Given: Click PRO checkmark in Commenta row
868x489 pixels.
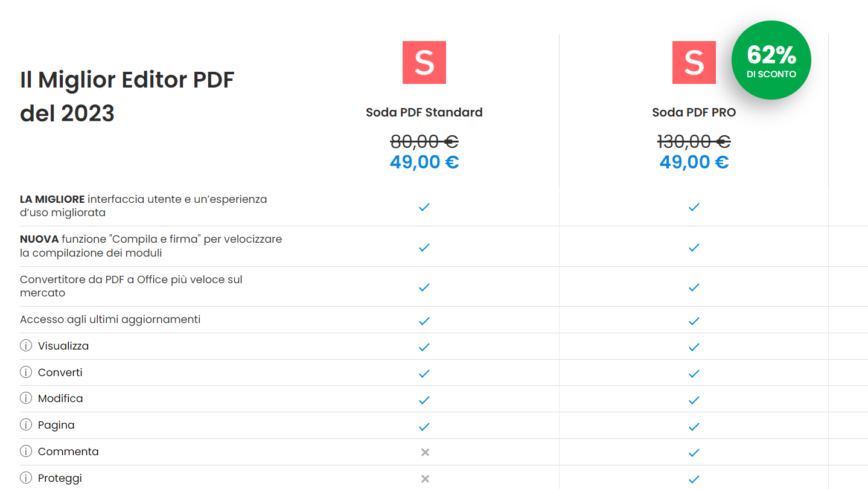Looking at the screenshot, I should pos(694,453).
